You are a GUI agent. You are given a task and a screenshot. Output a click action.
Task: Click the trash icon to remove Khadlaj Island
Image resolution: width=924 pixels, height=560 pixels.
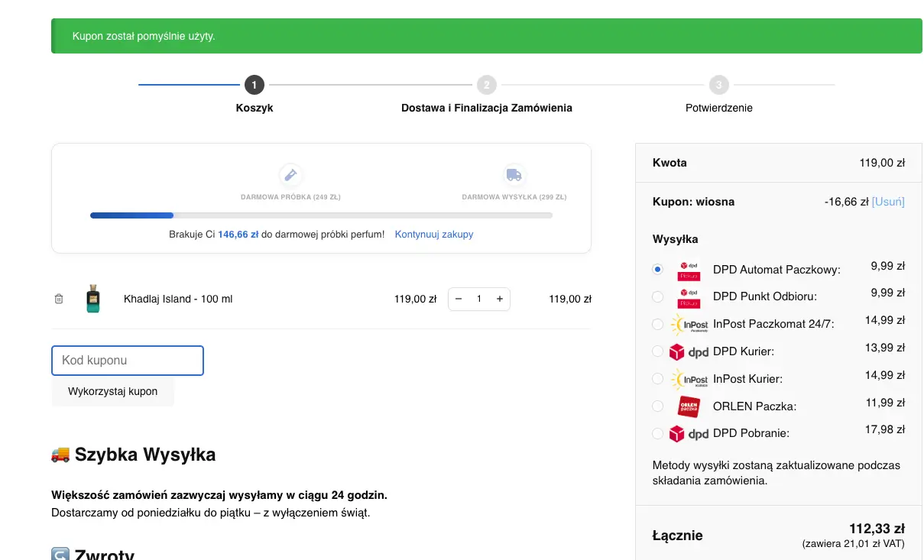click(x=59, y=299)
